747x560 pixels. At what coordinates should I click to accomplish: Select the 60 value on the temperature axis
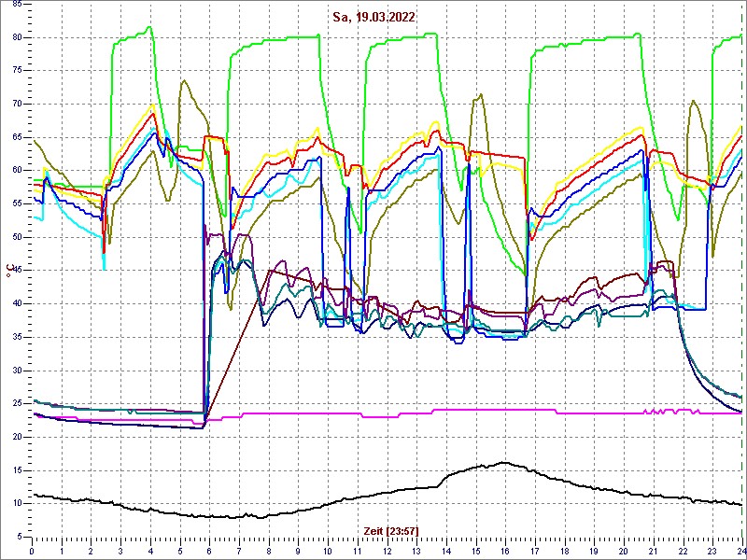coord(16,171)
